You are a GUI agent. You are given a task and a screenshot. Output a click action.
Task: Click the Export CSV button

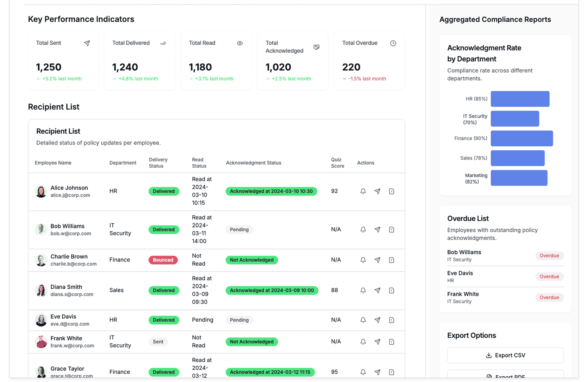coord(505,355)
